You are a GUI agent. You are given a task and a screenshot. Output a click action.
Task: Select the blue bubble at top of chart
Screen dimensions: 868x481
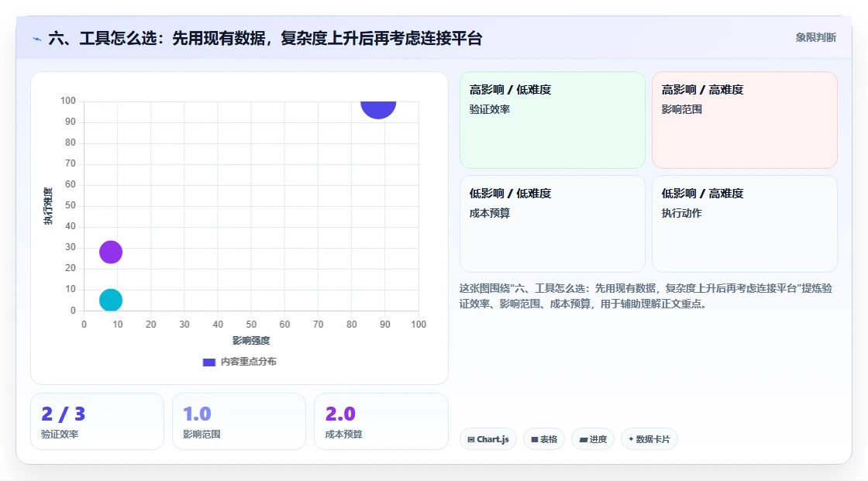378,109
